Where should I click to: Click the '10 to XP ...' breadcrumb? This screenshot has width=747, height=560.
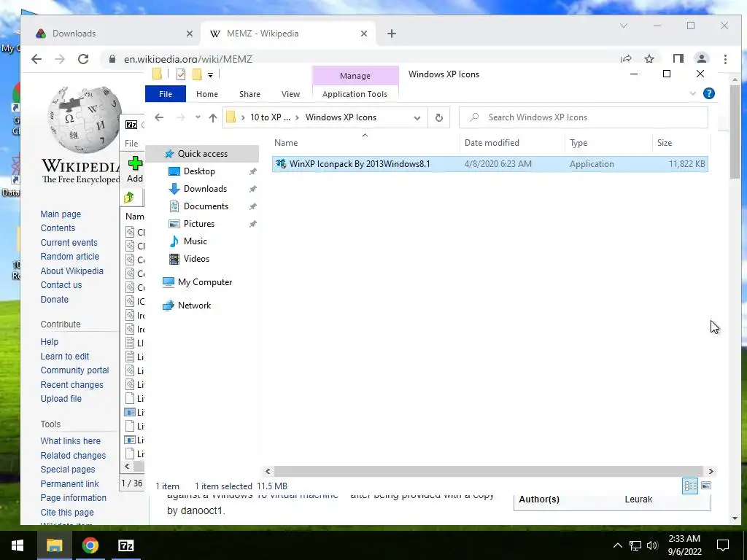(x=270, y=117)
